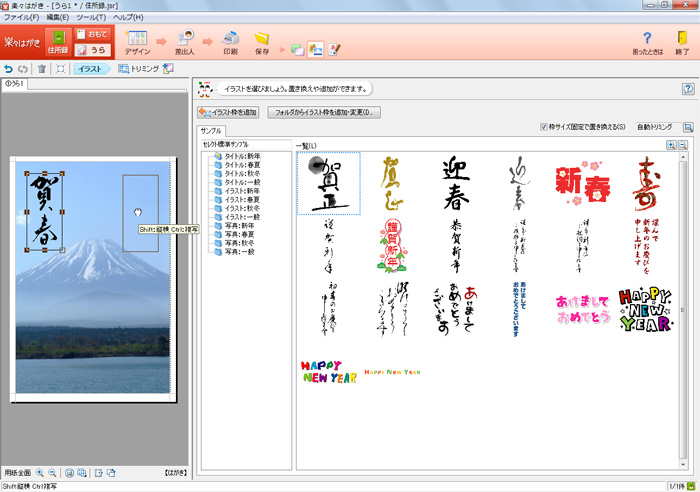This screenshot has height=492, width=700.
Task: Click the イラスト枠を追加 button
Action: coord(228,112)
